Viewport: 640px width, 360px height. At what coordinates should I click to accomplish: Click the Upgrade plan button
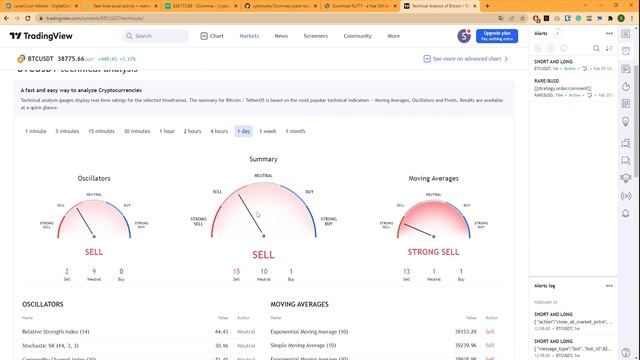point(497,36)
